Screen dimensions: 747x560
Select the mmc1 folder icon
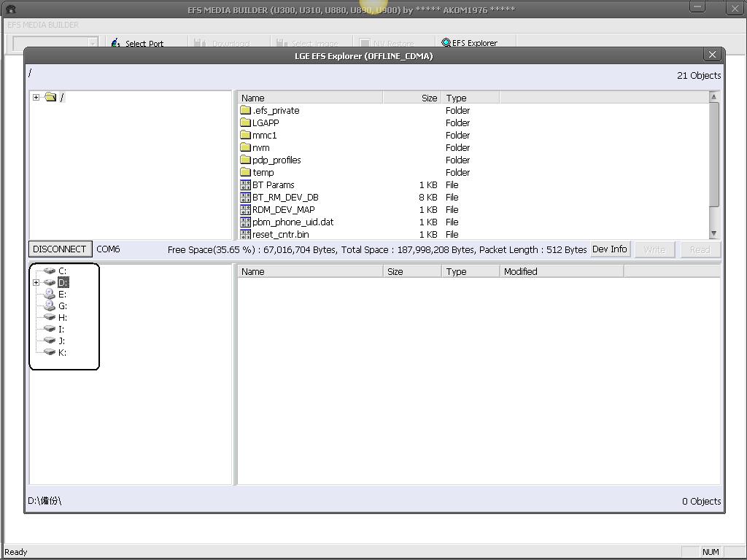[245, 135]
